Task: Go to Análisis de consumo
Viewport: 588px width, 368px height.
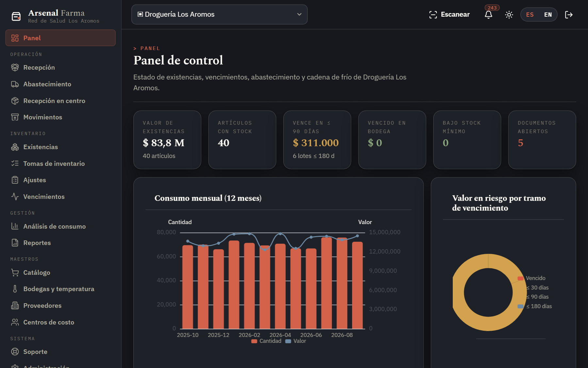Action: point(60,226)
